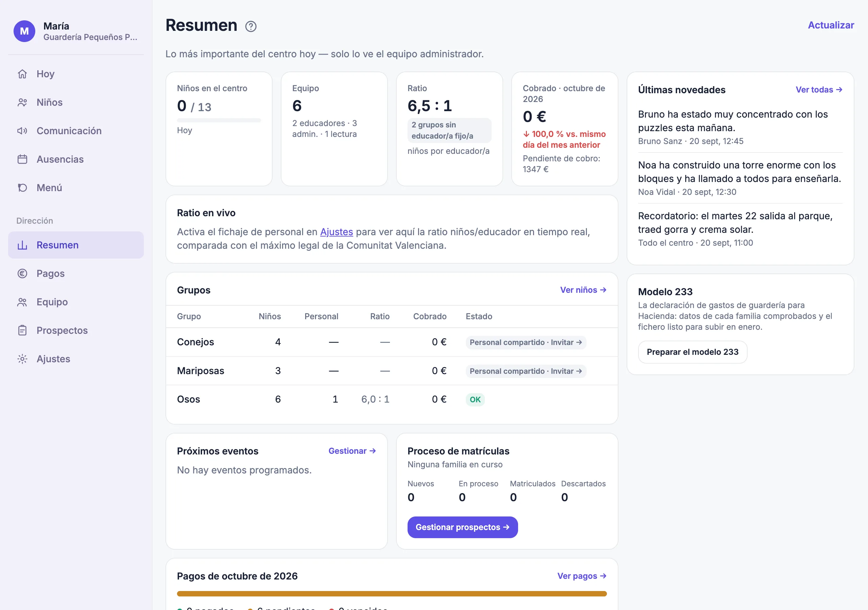Click the Gestionar prospectos button
868x610 pixels.
462,528
